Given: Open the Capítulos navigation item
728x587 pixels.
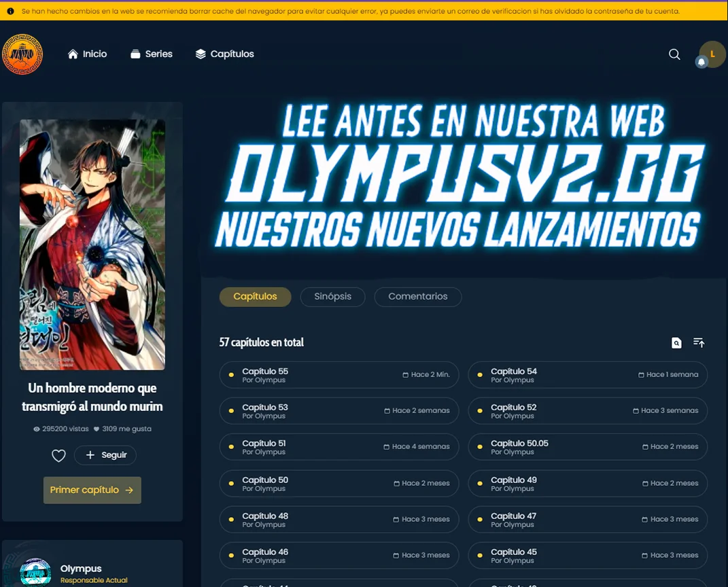Looking at the screenshot, I should click(224, 54).
